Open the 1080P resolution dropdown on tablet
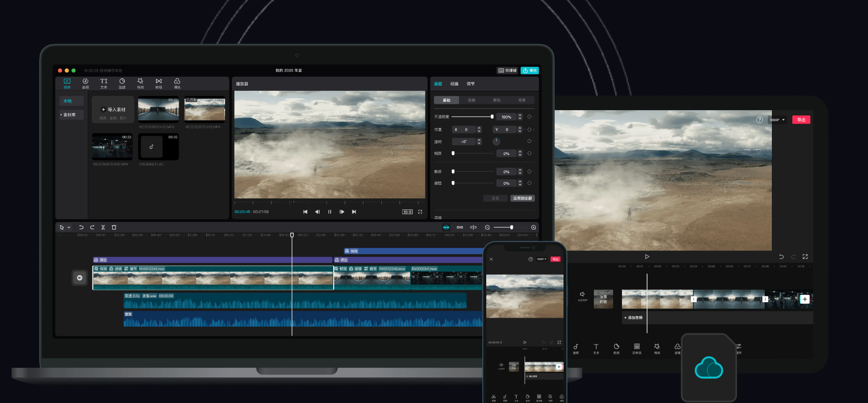Viewport: 868px width, 403px height. (777, 120)
